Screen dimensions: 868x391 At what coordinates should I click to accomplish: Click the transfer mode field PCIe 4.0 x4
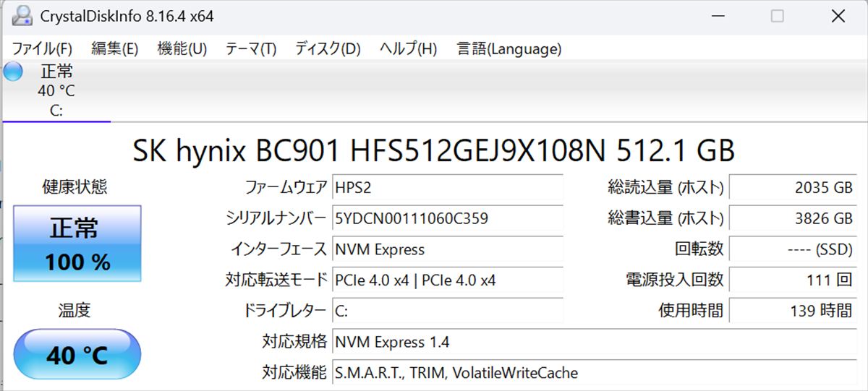pos(448,280)
